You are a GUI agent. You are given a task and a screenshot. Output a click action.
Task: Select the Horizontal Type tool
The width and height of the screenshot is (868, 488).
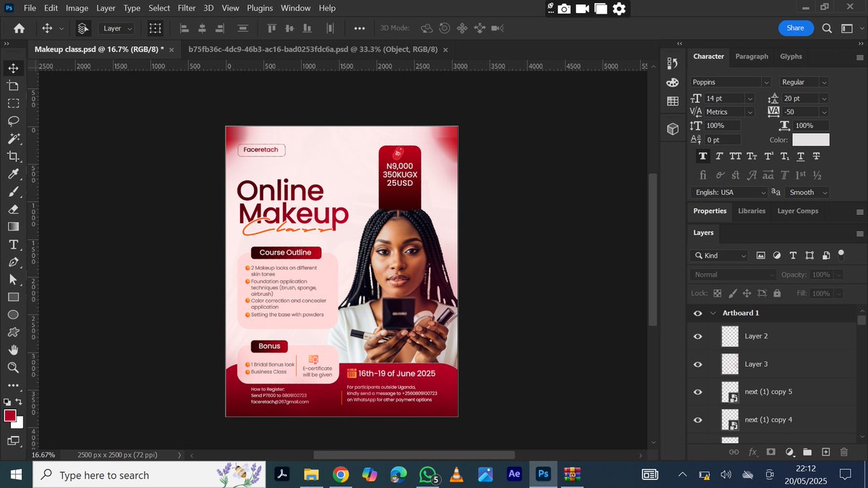pyautogui.click(x=13, y=244)
